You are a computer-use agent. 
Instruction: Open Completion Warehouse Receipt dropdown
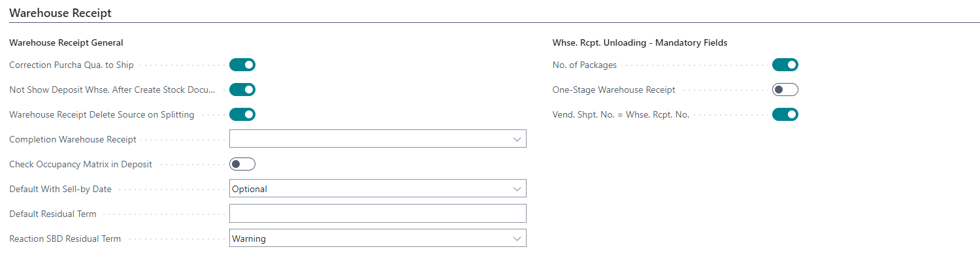click(377, 139)
